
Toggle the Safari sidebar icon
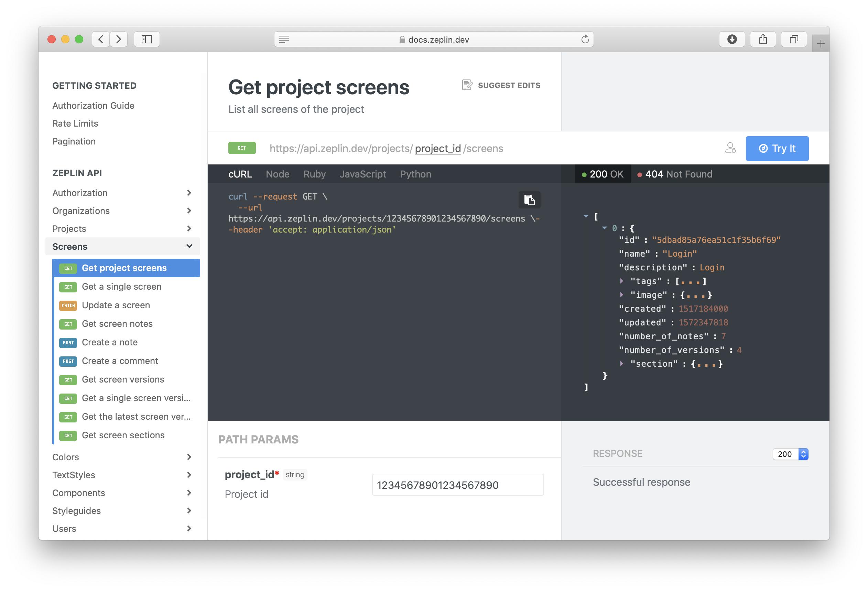(x=147, y=39)
